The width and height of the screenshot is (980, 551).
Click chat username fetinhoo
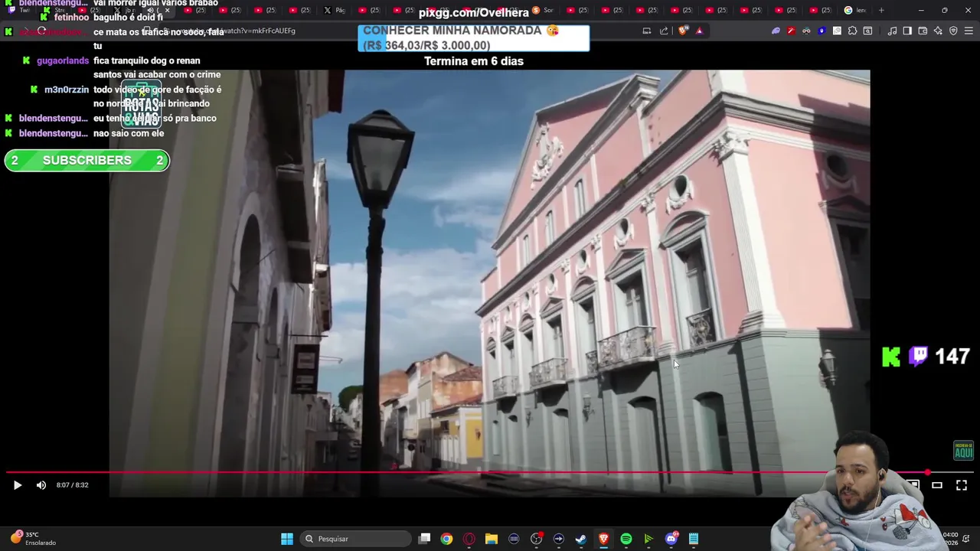coord(71,17)
